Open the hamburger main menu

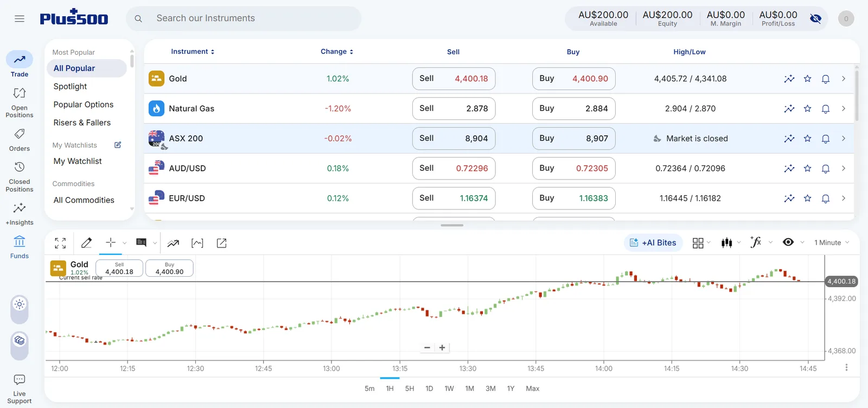click(x=20, y=18)
